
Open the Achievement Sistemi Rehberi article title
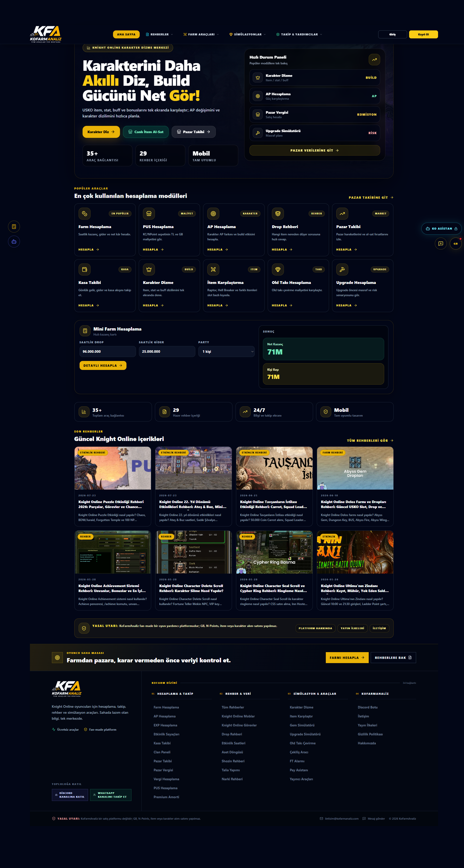112,588
